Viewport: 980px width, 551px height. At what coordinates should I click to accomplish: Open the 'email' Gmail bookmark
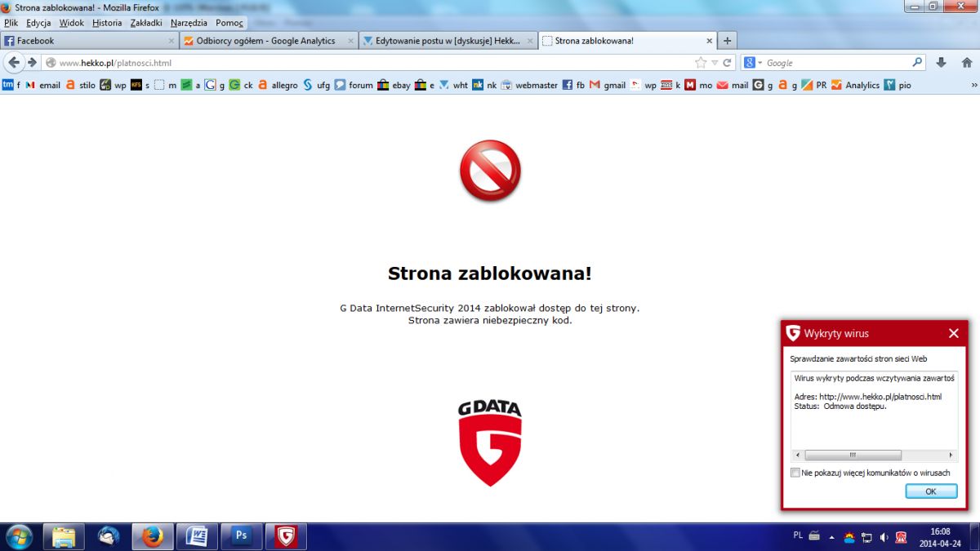42,85
